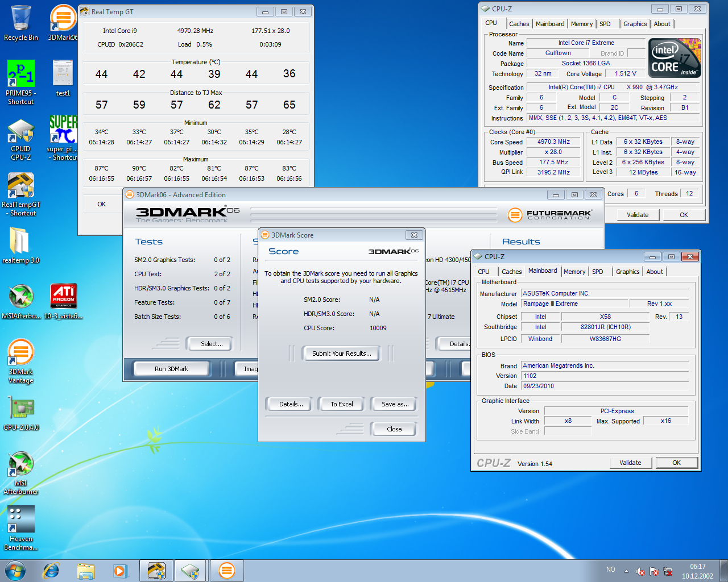Select CPU tab in lower CPU-Z window

pos(484,272)
